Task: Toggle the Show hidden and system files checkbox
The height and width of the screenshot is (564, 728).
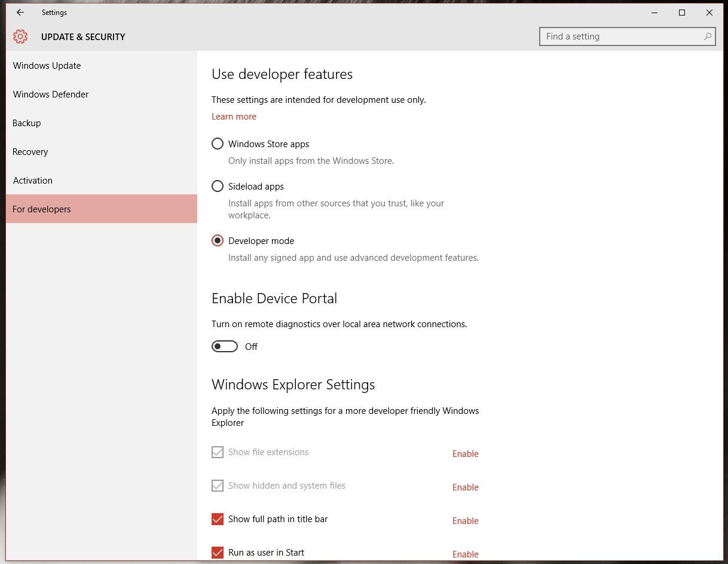Action: point(218,486)
